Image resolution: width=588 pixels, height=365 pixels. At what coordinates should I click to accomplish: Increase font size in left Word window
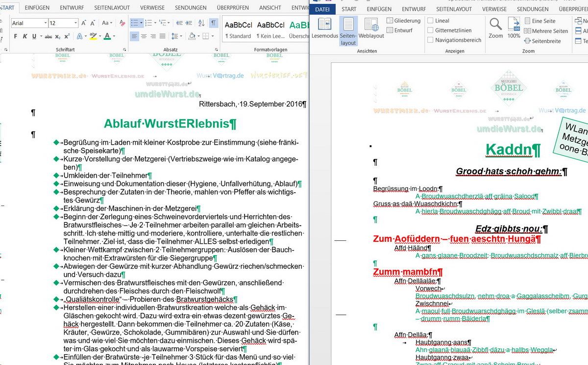(x=84, y=23)
